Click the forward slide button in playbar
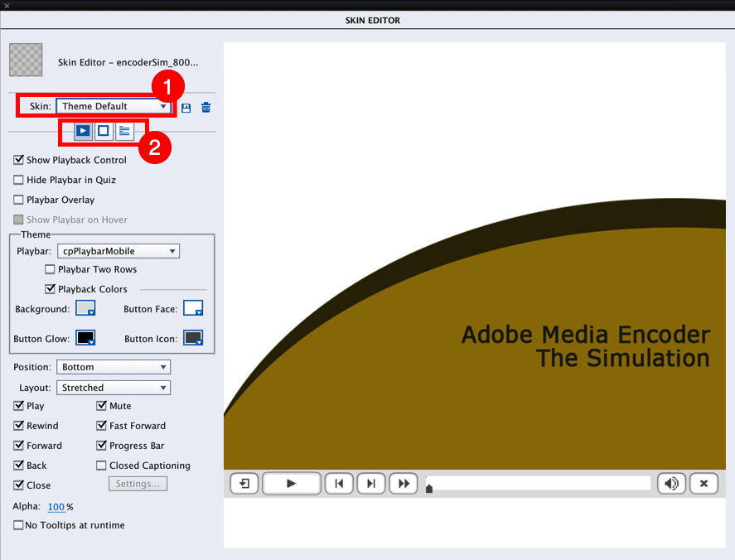Screen dimensions: 735x560 point(371,484)
